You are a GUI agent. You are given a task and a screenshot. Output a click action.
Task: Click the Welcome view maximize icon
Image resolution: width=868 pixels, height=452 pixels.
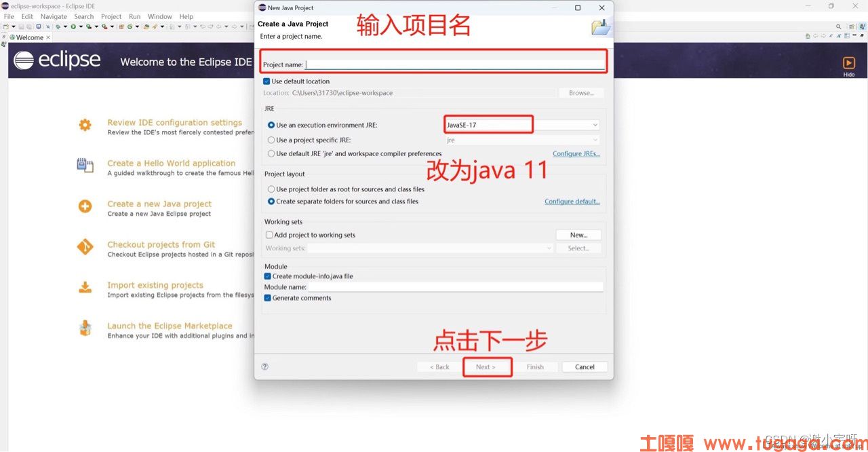(862, 35)
